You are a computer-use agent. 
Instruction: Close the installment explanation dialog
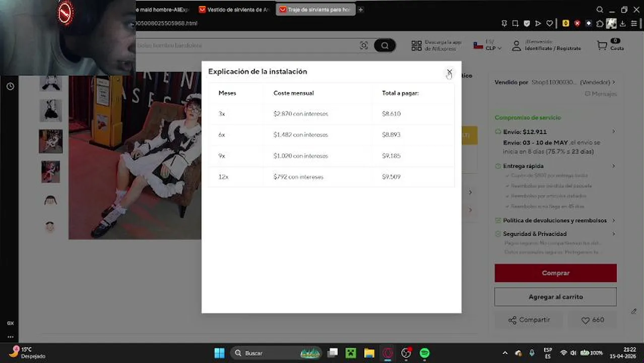(x=449, y=72)
